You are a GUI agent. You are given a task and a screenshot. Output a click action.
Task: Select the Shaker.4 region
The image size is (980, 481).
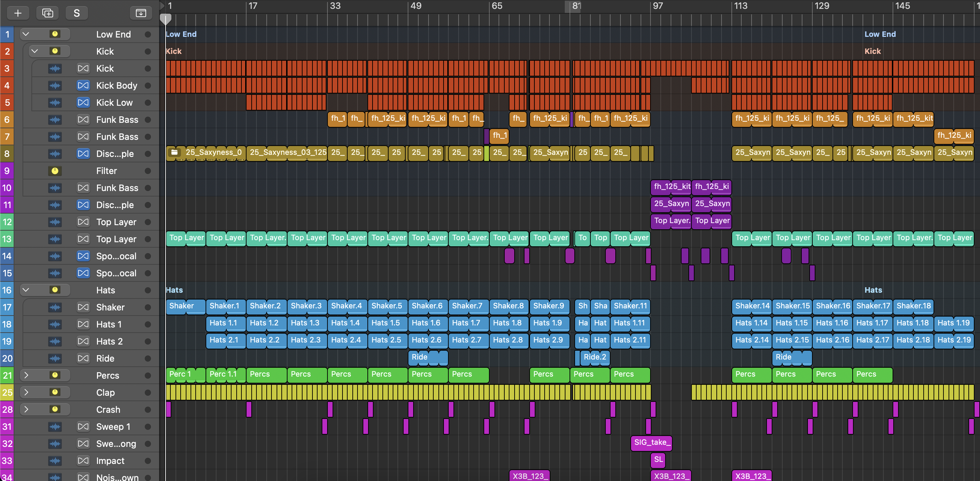coord(347,306)
